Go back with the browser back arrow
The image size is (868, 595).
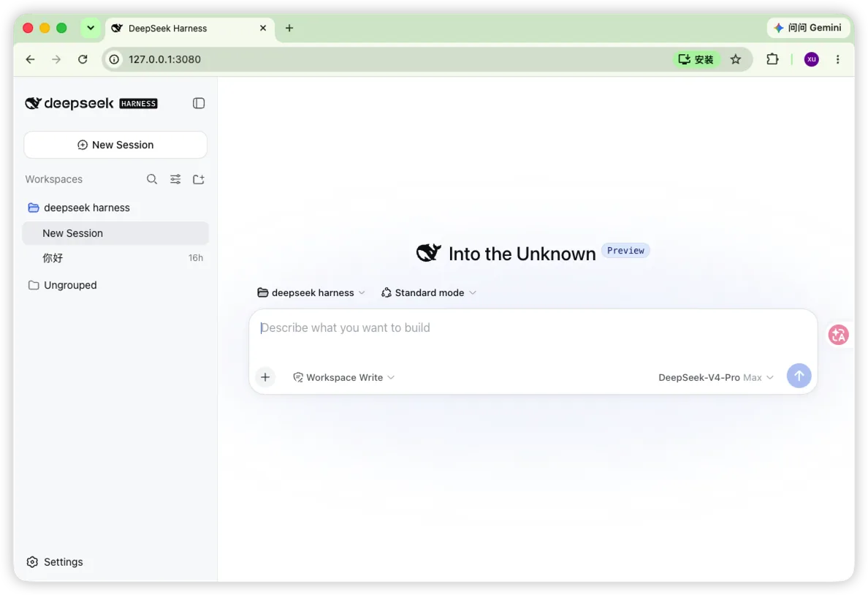point(31,59)
